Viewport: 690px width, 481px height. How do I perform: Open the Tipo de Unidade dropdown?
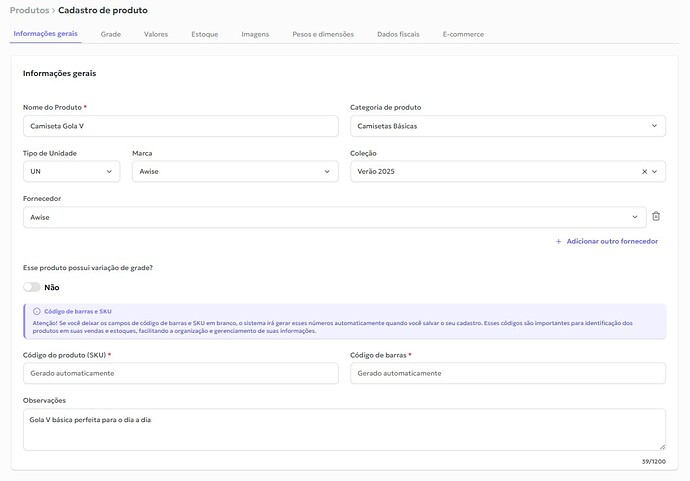pyautogui.click(x=71, y=171)
